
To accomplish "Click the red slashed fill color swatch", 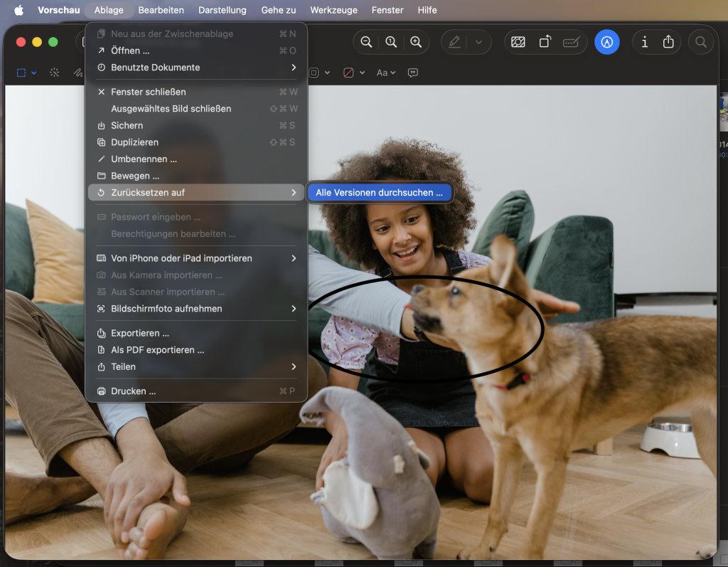I will pos(348,73).
